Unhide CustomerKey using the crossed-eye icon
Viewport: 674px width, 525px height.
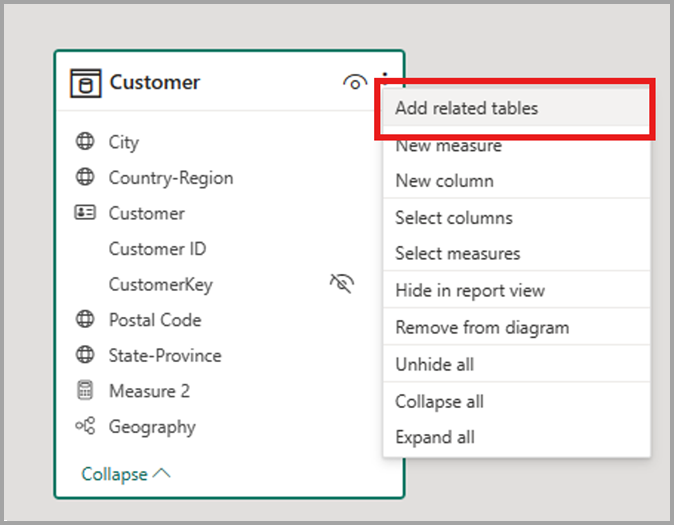pyautogui.click(x=342, y=283)
